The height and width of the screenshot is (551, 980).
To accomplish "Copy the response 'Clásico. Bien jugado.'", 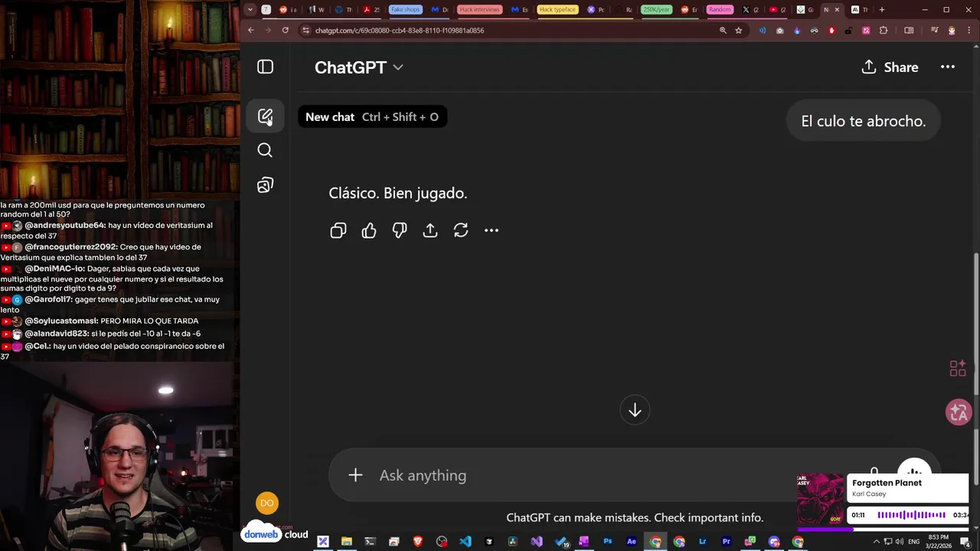I will click(x=338, y=230).
